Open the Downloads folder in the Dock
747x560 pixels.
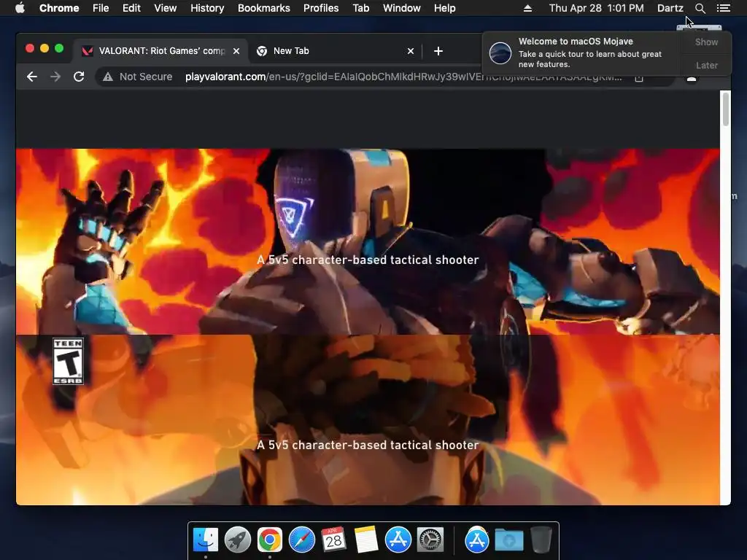pos(508,540)
